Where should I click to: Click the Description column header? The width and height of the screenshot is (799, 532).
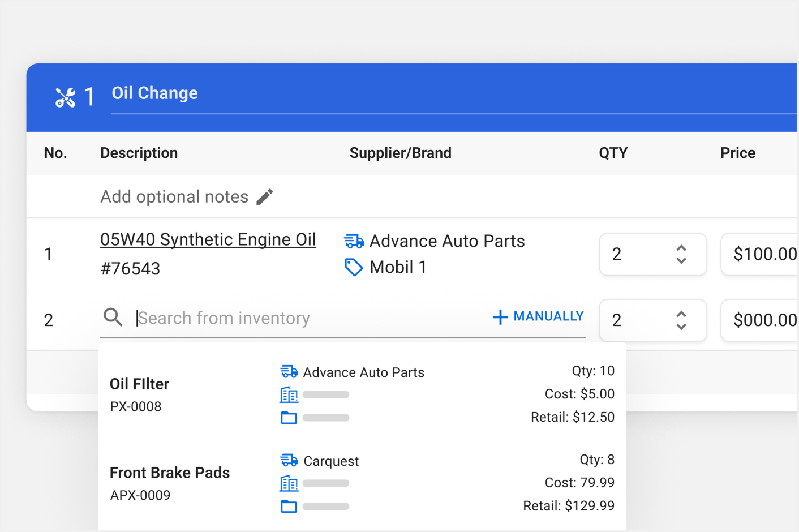(139, 153)
